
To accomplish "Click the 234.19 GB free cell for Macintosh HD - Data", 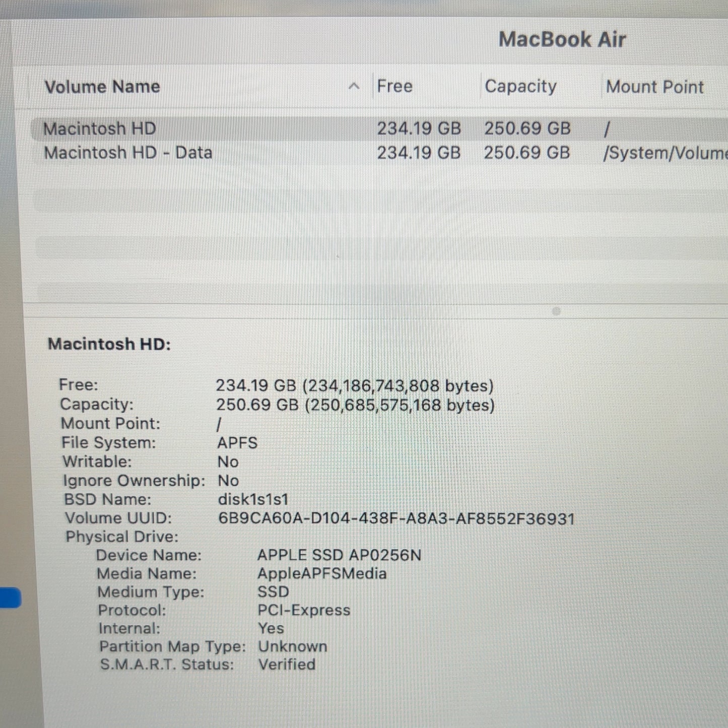I will (419, 153).
